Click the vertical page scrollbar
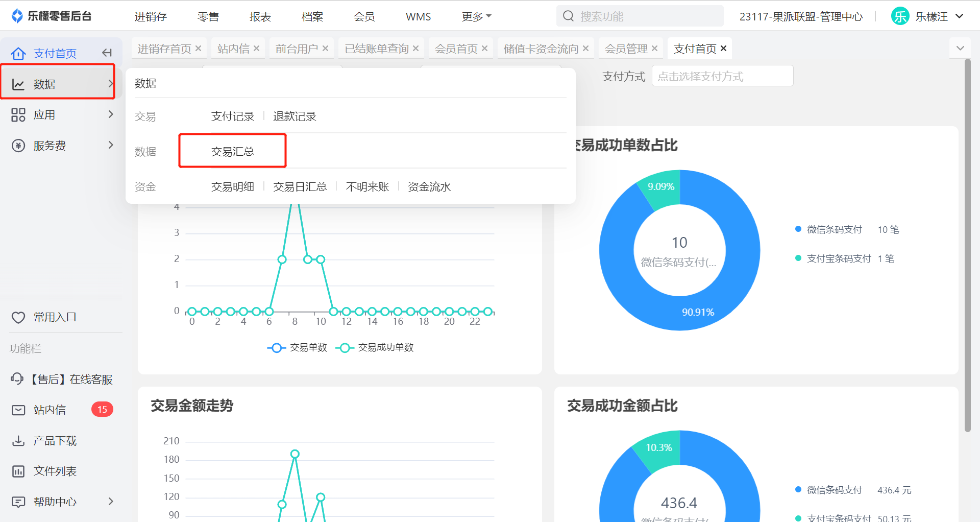This screenshot has width=980, height=522. tap(967, 245)
